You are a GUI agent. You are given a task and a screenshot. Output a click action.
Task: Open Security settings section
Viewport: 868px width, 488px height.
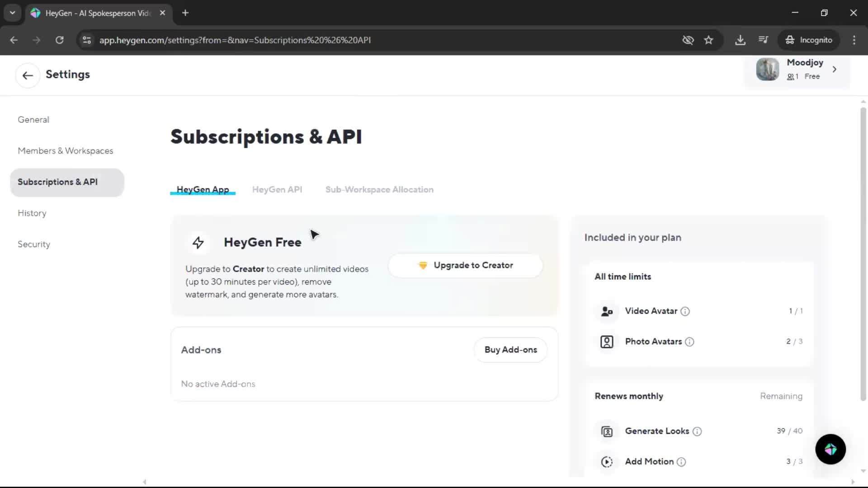[34, 244]
